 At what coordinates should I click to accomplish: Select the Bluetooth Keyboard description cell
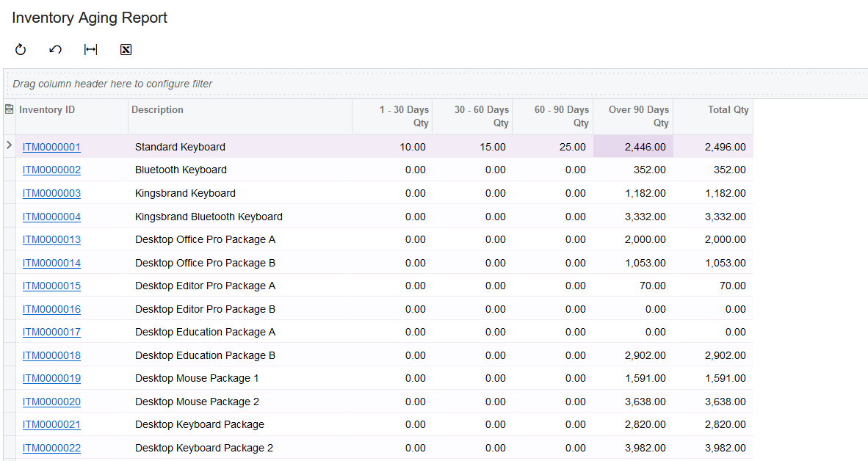[x=181, y=170]
